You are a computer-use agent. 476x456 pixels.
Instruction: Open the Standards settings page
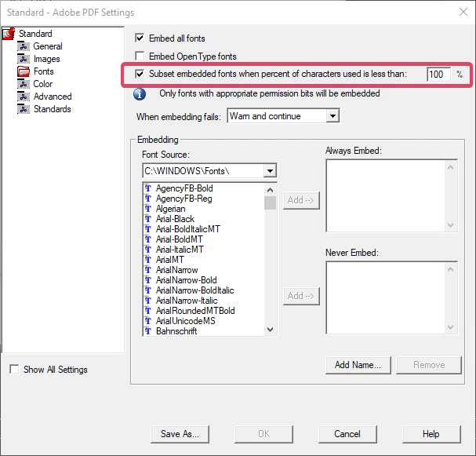[x=53, y=109]
